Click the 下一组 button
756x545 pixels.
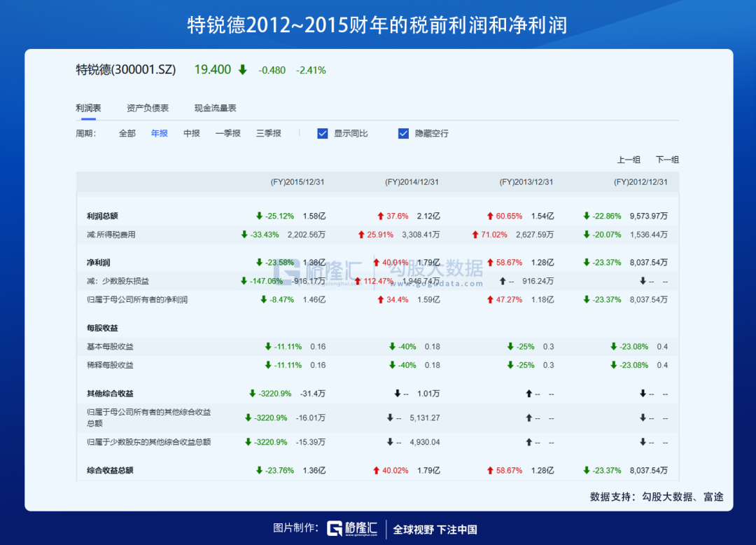click(x=668, y=160)
